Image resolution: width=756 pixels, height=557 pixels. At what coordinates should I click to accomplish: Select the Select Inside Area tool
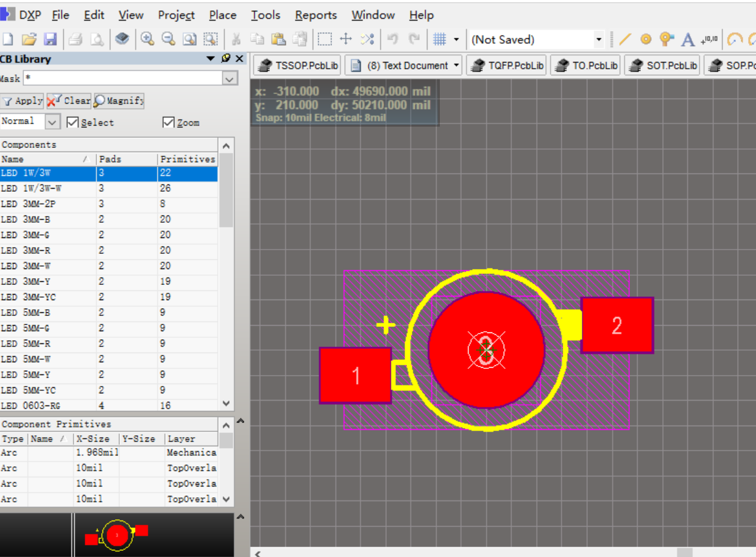click(x=325, y=40)
